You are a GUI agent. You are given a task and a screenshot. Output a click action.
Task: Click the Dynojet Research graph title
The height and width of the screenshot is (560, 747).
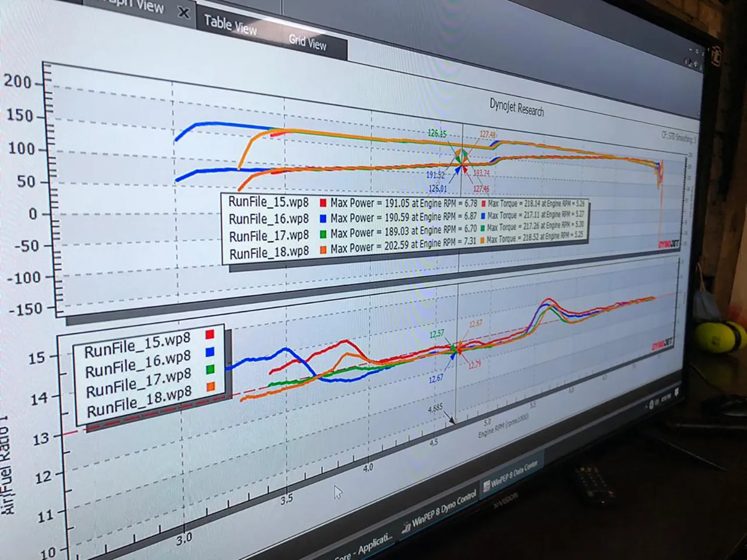[x=516, y=108]
